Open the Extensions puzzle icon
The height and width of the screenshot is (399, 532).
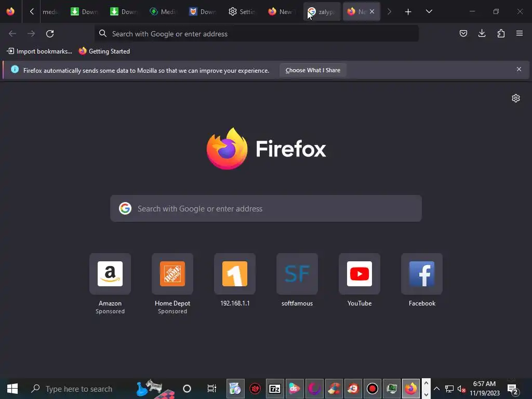pyautogui.click(x=501, y=33)
